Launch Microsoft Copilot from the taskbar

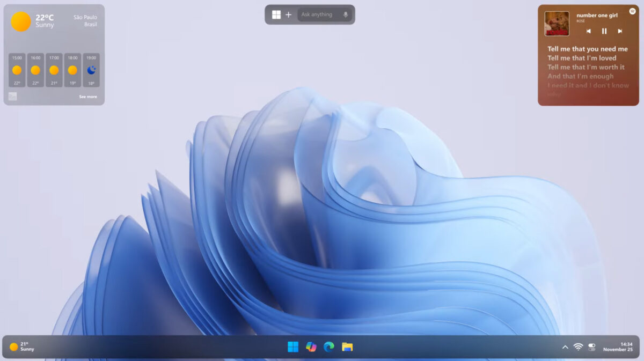311,347
